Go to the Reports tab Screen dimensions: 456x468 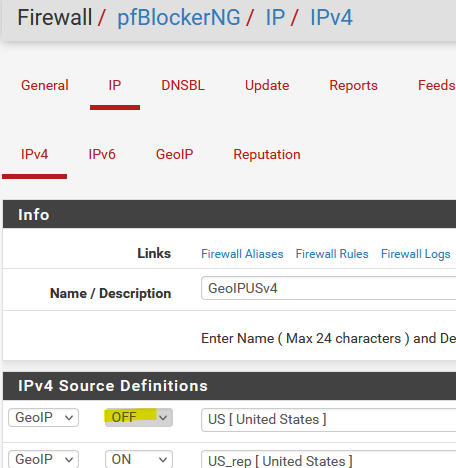tap(353, 85)
